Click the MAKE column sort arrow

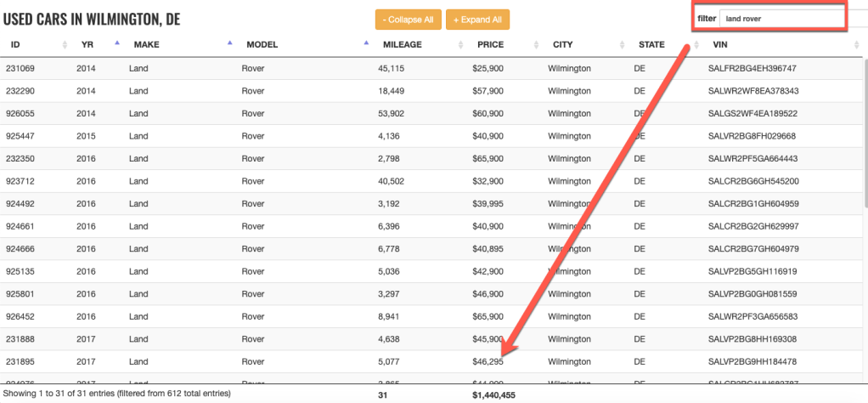pyautogui.click(x=229, y=43)
